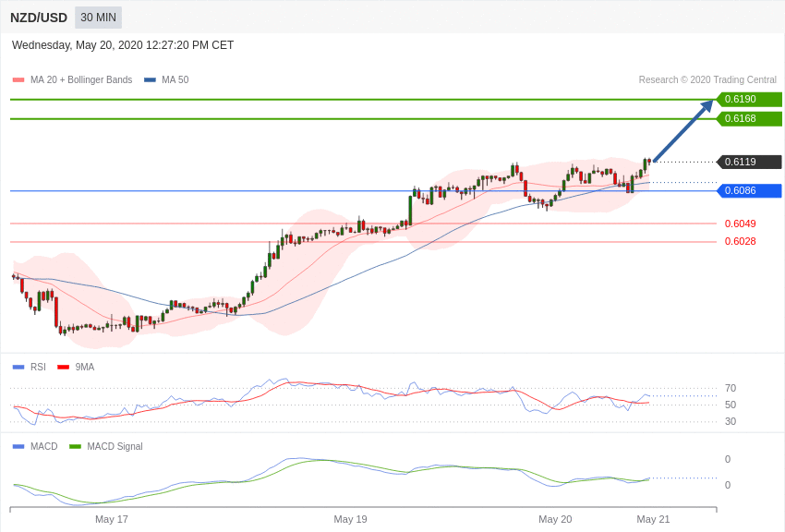Click the 0.6028 support level label
This screenshot has height=532, width=785.
(740, 241)
